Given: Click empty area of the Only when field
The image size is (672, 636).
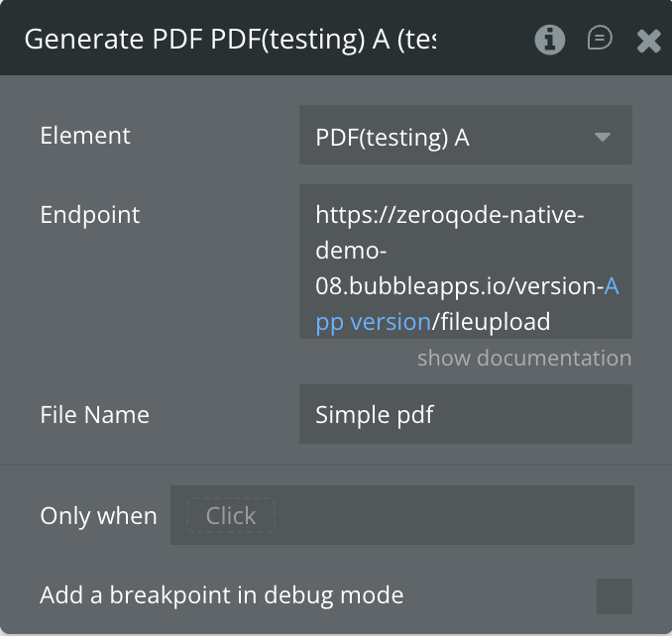Looking at the screenshot, I should pyautogui.click(x=454, y=515).
